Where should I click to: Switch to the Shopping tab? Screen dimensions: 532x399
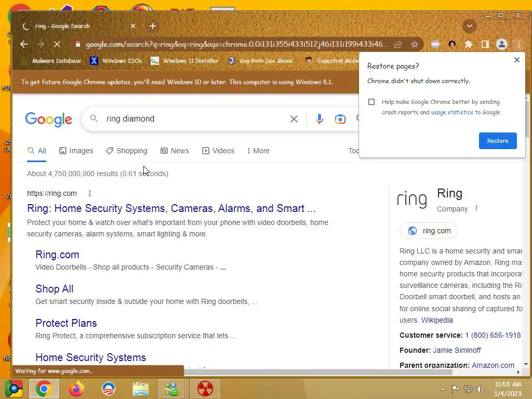click(x=127, y=151)
